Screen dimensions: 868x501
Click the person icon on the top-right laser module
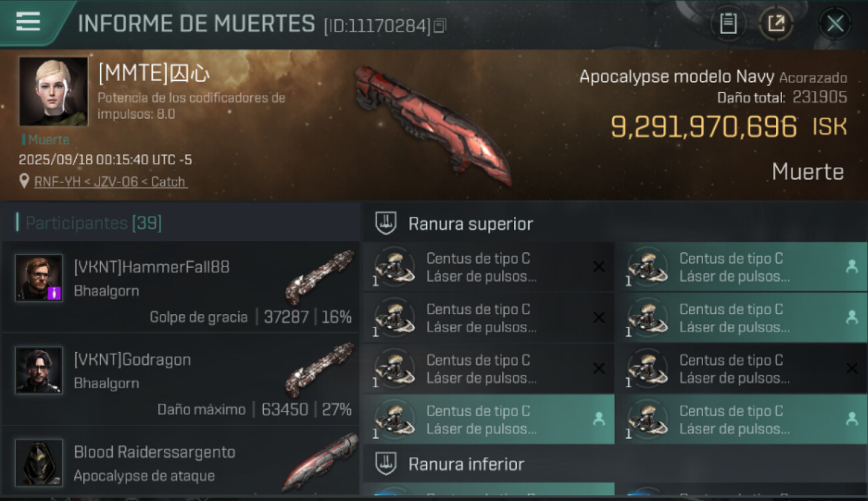coord(852,266)
